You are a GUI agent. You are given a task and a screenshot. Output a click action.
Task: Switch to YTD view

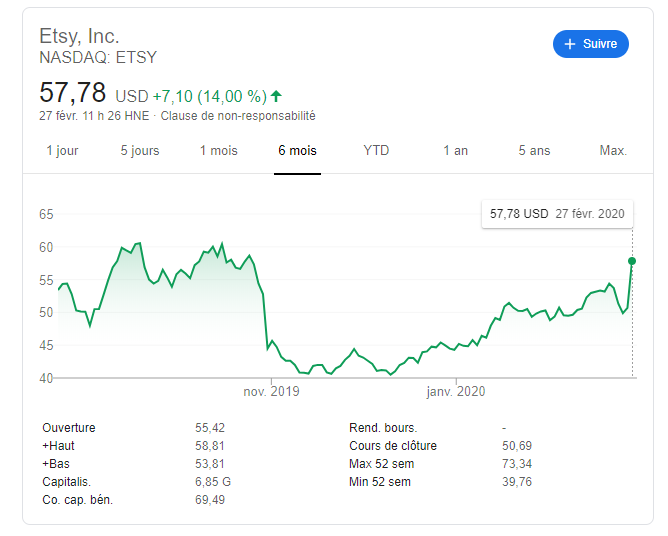(x=376, y=150)
